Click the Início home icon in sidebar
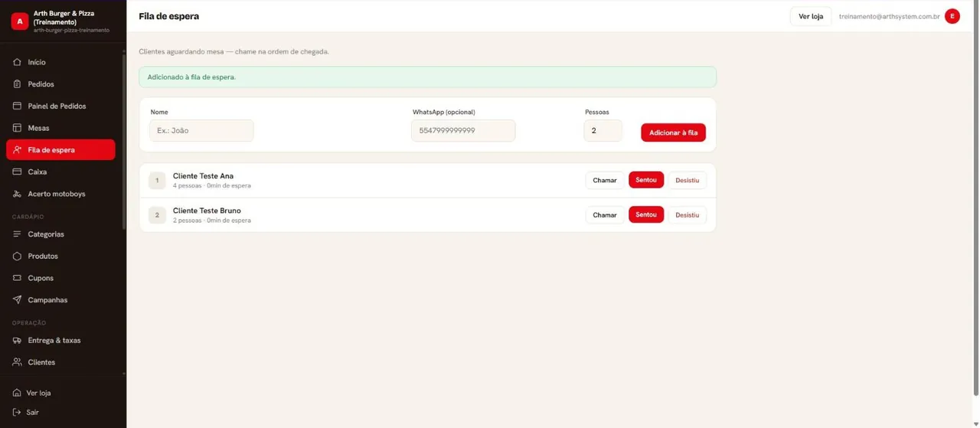This screenshot has width=980, height=428. point(17,62)
